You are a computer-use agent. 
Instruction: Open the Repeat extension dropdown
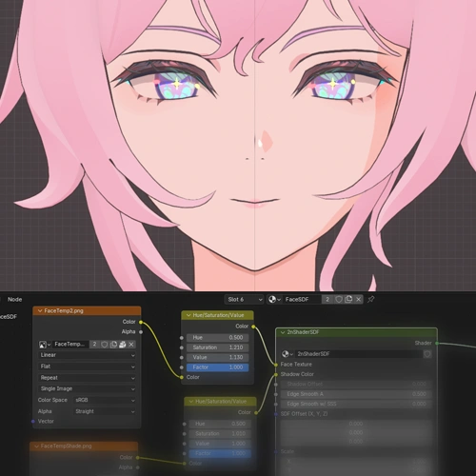(88, 378)
